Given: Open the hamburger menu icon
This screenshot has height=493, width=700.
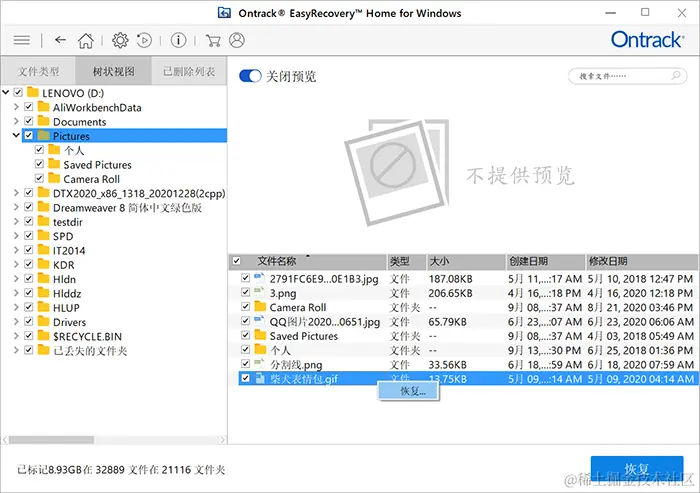Looking at the screenshot, I should (21, 40).
